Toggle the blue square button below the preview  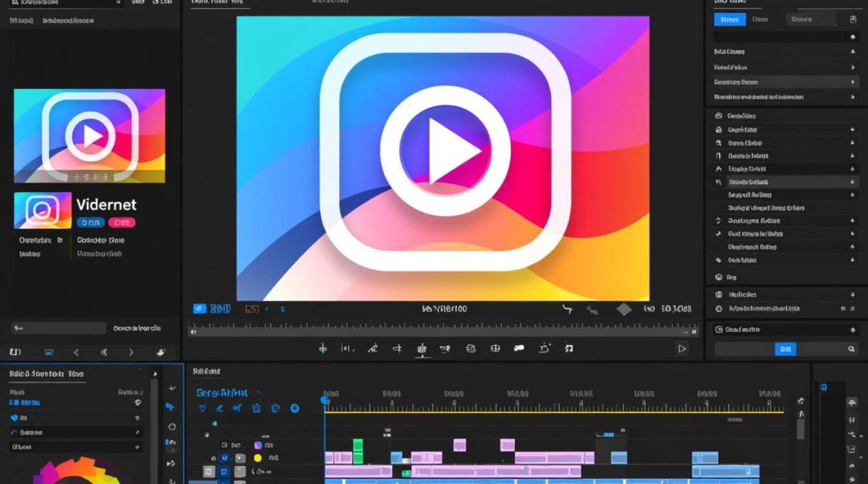click(200, 309)
